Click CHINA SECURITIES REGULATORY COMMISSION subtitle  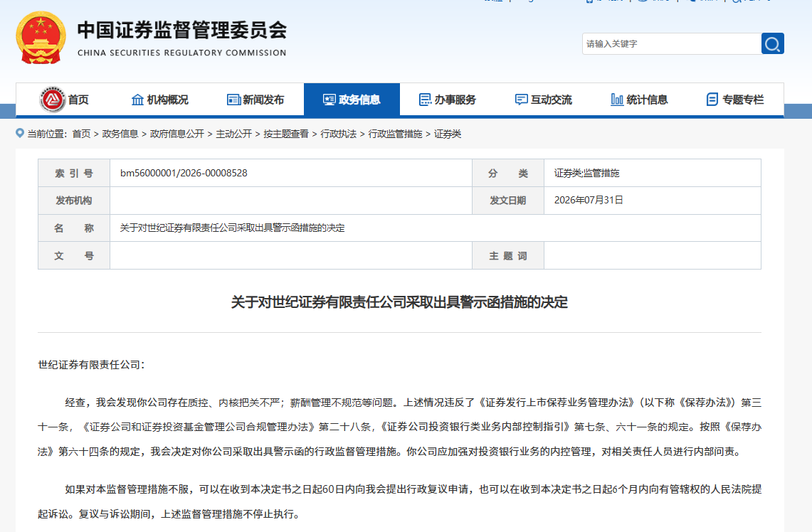pyautogui.click(x=181, y=53)
